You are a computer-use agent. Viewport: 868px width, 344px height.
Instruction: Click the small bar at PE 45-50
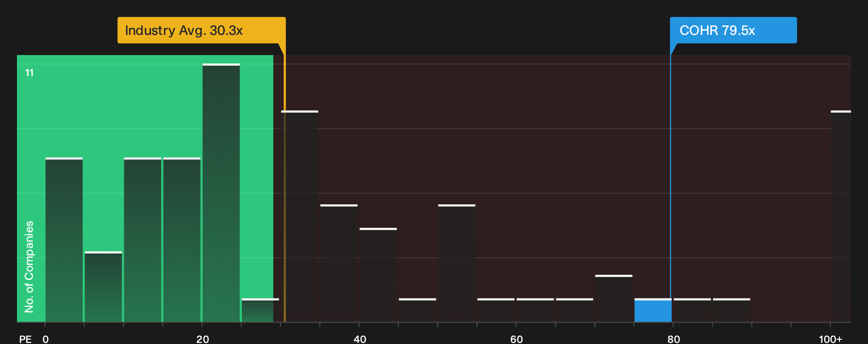(x=418, y=310)
